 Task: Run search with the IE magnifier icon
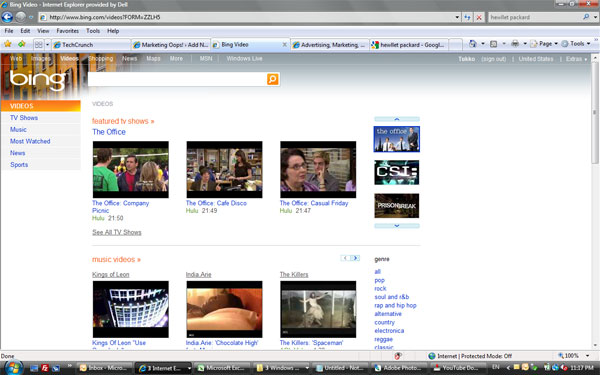coord(586,17)
